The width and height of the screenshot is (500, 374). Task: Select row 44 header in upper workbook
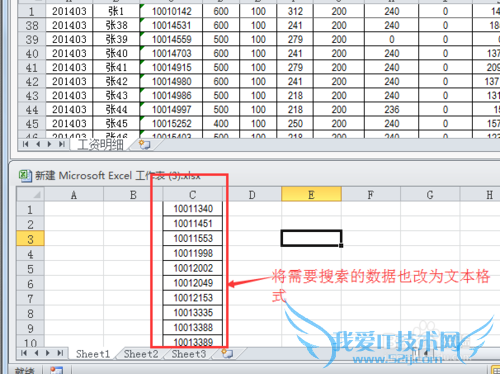click(32, 109)
